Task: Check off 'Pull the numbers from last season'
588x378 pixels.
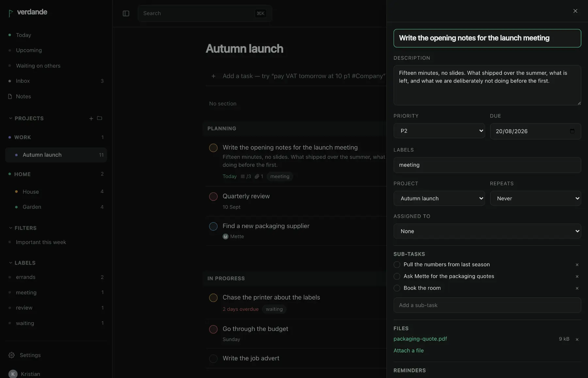Action: click(397, 265)
